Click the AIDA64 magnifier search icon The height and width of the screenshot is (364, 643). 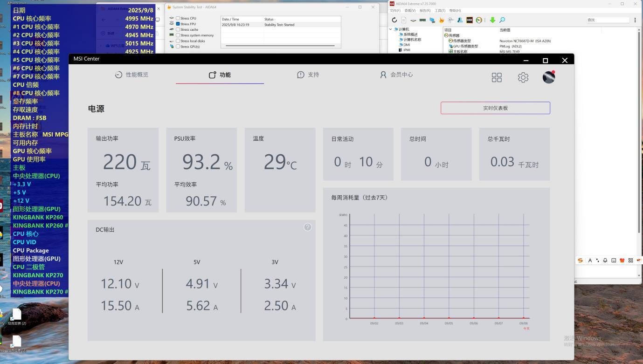point(502,20)
